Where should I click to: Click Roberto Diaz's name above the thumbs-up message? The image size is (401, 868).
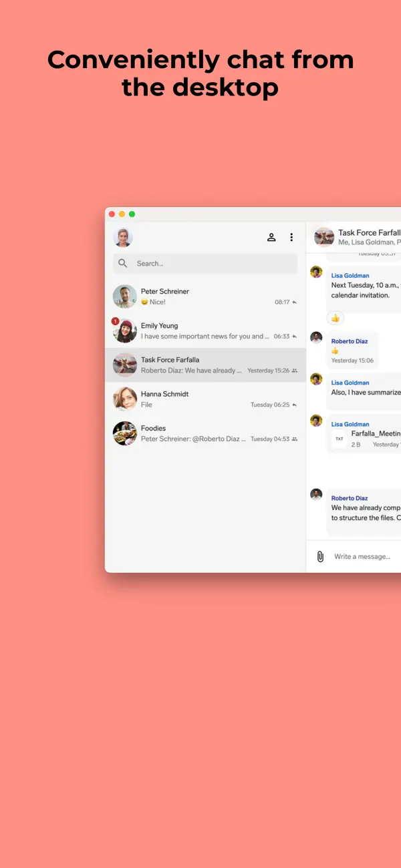(350, 341)
